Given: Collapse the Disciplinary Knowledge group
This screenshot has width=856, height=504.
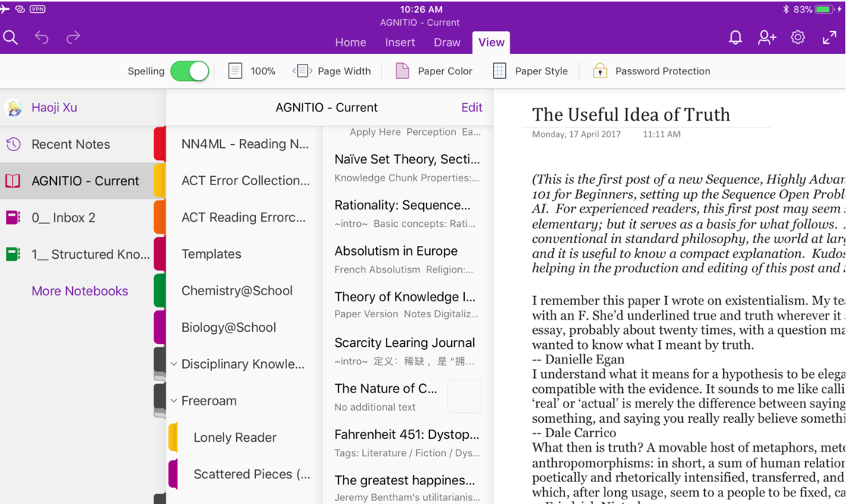Looking at the screenshot, I should coord(172,364).
